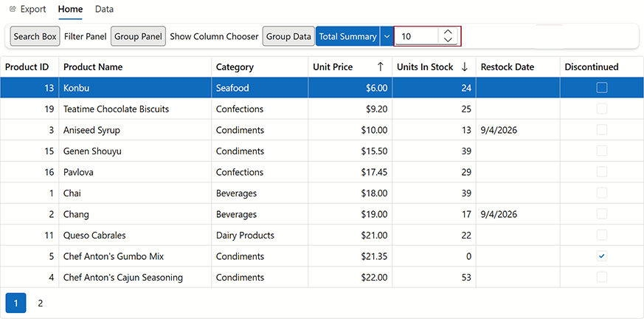The height and width of the screenshot is (319, 644).
Task: Switch to the Home tab
Action: [70, 9]
